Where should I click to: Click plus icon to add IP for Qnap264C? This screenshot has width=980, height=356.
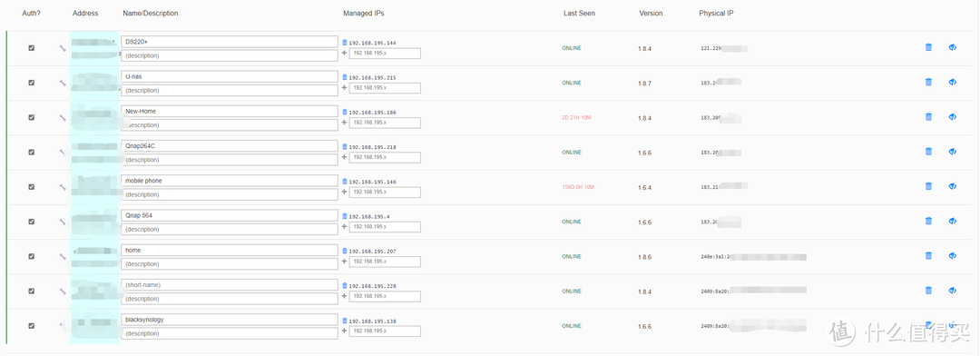click(345, 158)
